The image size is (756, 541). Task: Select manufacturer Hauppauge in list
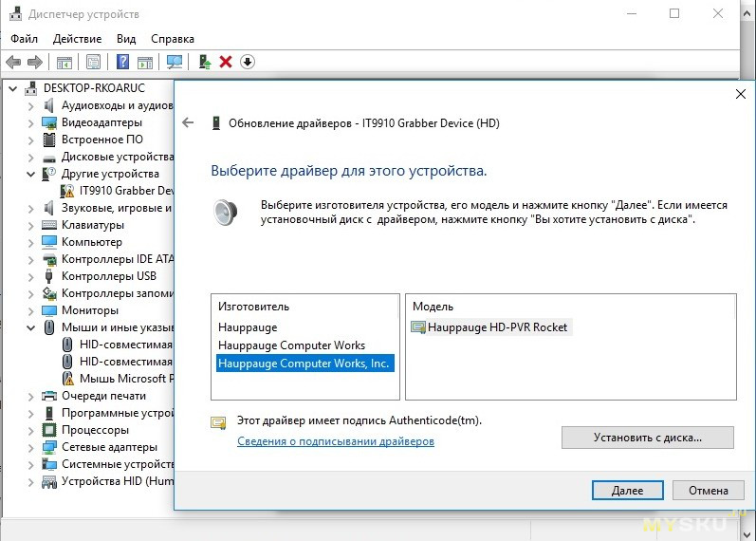point(248,327)
